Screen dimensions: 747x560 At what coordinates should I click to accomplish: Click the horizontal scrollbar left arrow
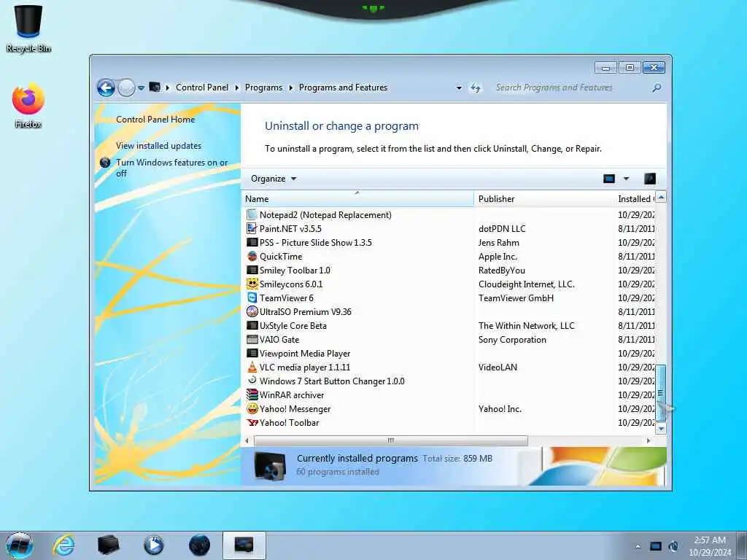pyautogui.click(x=247, y=440)
